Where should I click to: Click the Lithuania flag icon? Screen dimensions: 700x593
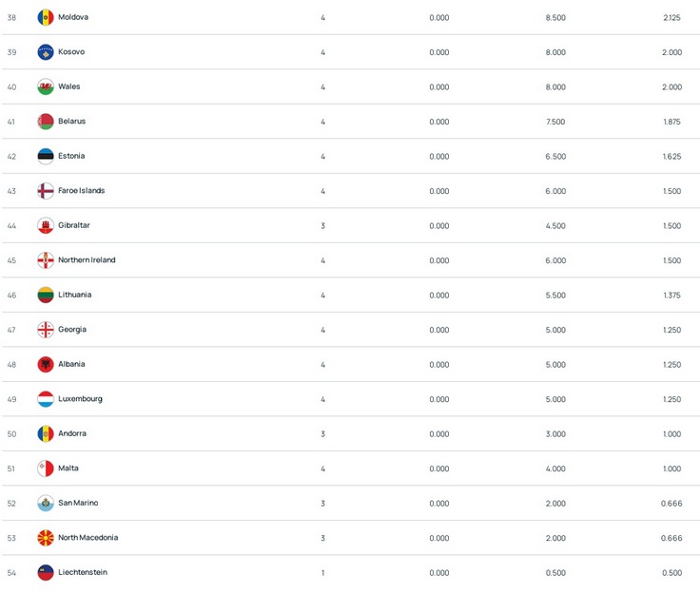[x=46, y=295]
